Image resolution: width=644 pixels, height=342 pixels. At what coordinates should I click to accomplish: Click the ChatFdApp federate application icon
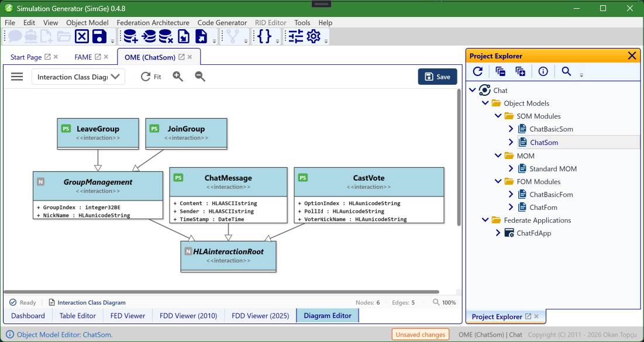click(x=509, y=233)
